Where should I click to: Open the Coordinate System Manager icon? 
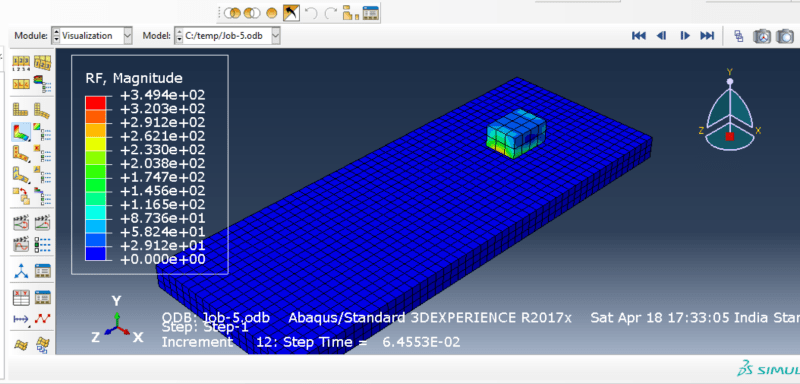pyautogui.click(x=42, y=271)
